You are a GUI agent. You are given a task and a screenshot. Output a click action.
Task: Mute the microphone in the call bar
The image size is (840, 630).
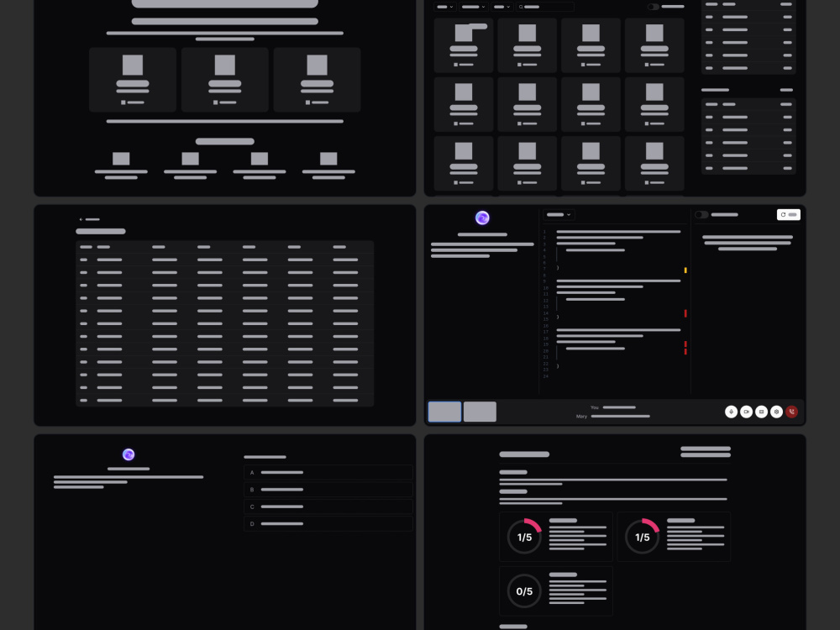(731, 412)
